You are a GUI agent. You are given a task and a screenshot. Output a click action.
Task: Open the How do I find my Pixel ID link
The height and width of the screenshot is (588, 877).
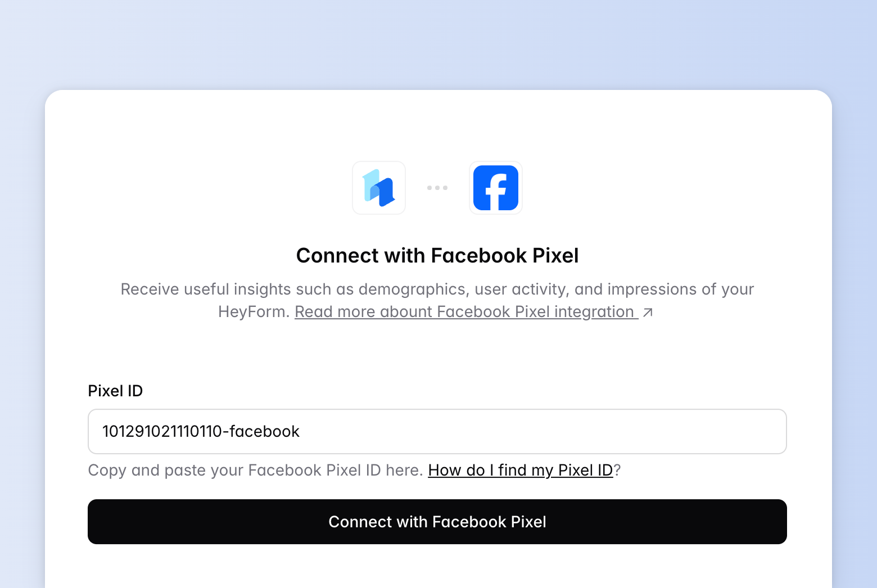[520, 470]
